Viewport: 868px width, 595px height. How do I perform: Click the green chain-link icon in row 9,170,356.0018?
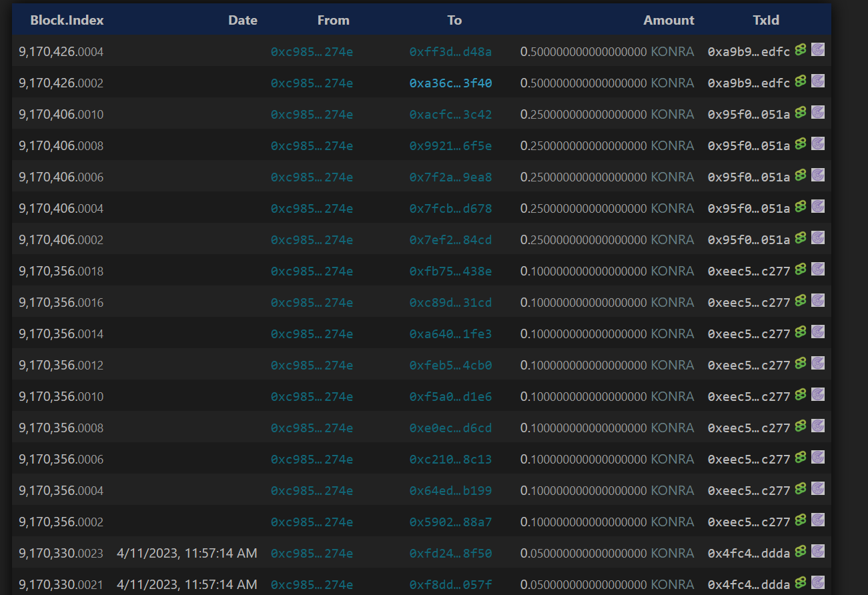801,269
